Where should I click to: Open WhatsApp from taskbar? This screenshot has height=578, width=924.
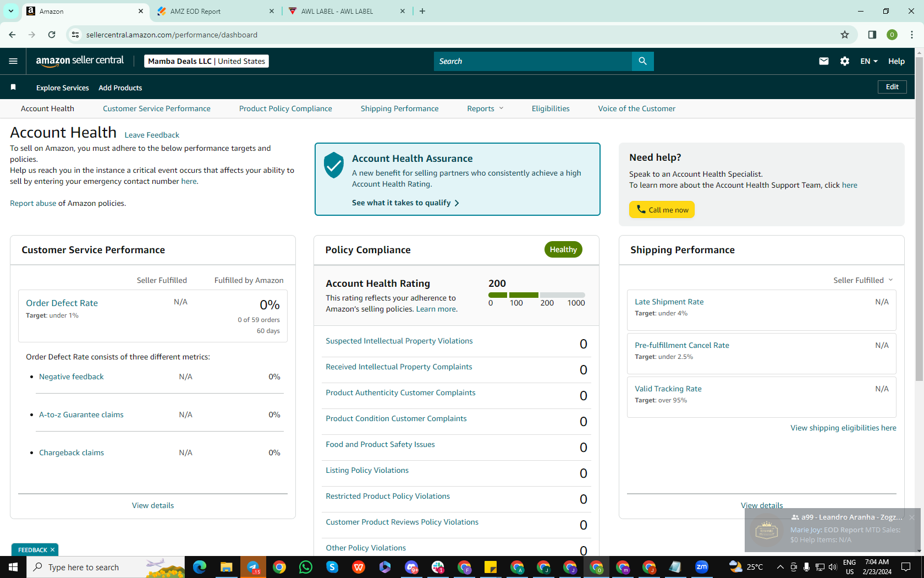coord(306,567)
